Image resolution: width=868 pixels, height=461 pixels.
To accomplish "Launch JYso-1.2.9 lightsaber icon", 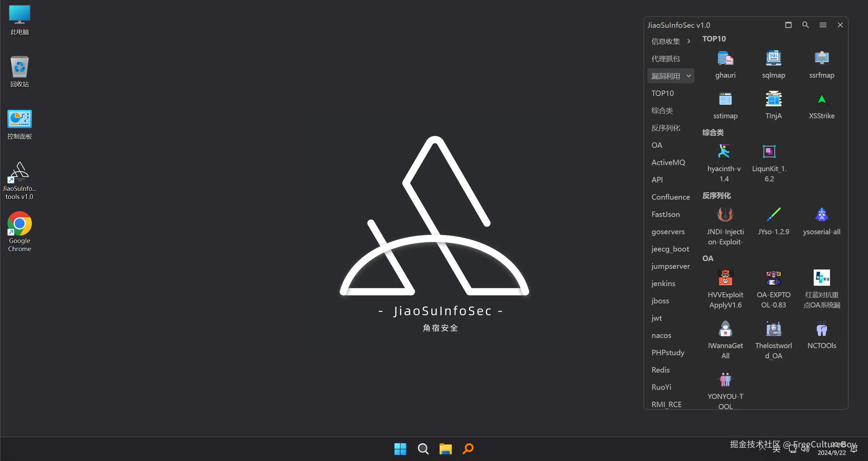I will [x=773, y=215].
